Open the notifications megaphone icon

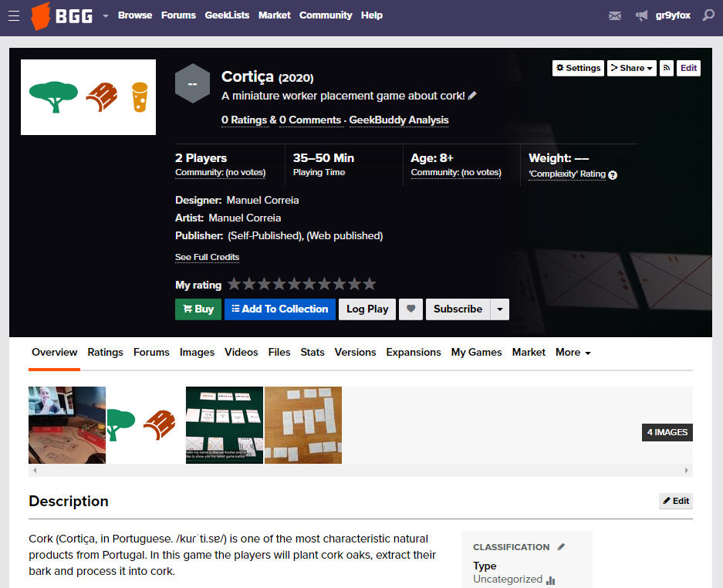641,16
